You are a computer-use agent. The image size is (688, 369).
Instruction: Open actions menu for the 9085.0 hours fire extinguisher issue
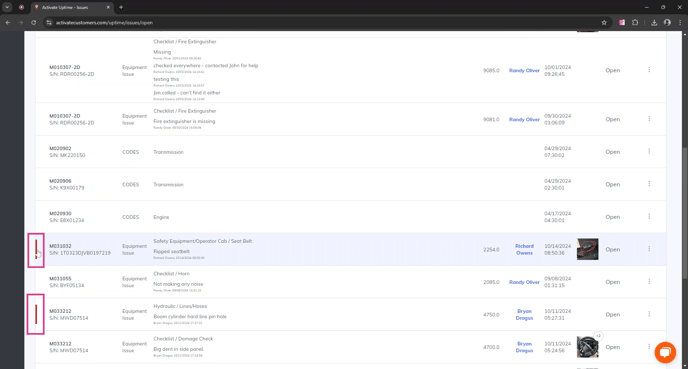(649, 70)
